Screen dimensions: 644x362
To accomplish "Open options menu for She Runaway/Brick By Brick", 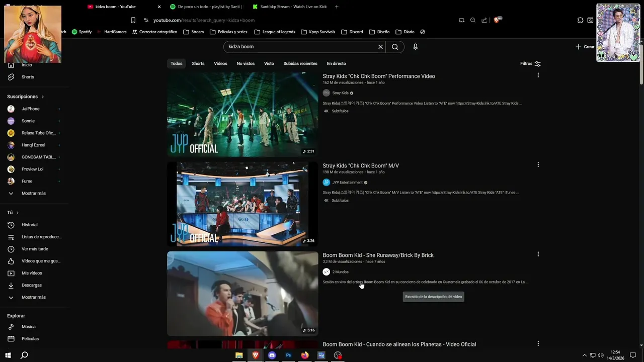I will [538, 254].
